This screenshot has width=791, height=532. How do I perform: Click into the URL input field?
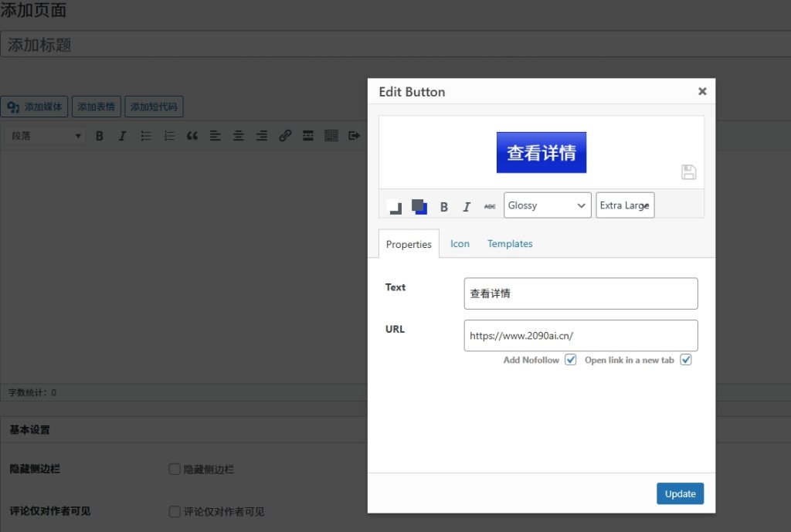click(580, 336)
